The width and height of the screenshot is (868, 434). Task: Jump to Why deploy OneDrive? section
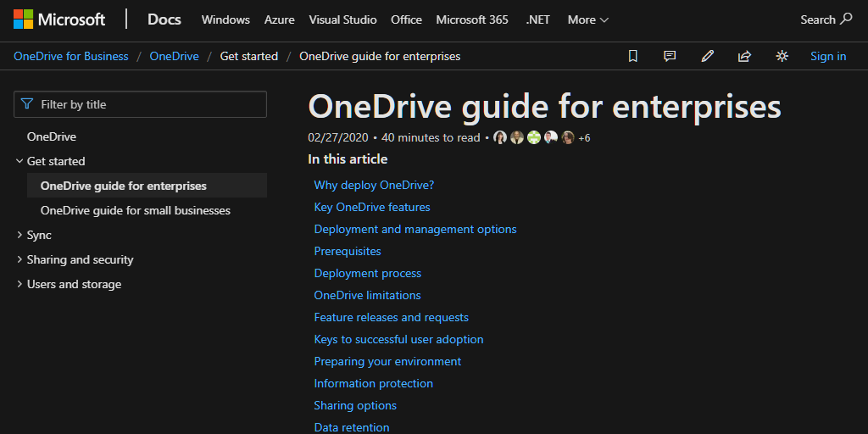(374, 185)
